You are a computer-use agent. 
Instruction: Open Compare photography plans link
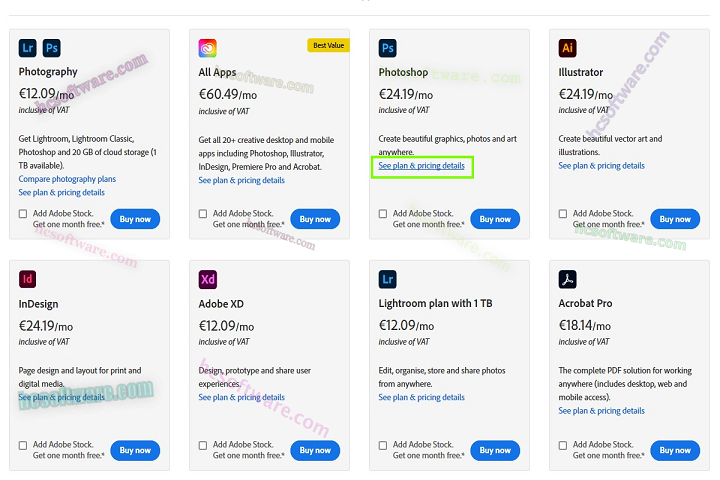coord(67,179)
